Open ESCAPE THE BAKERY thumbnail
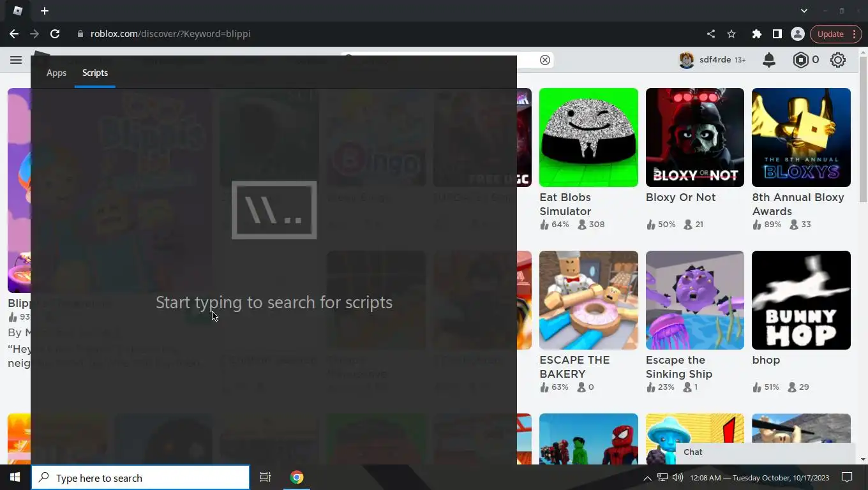The image size is (868, 490). (x=588, y=300)
